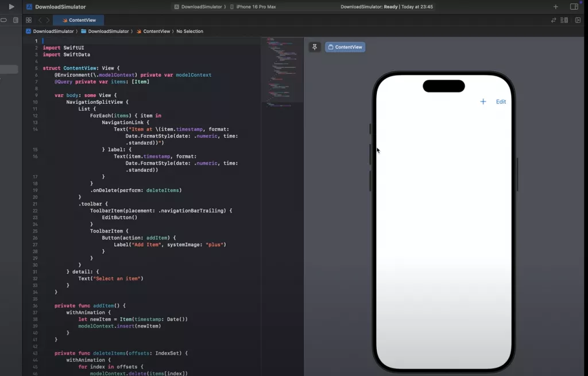Open the tab overview grid
588x376 pixels.
click(28, 20)
